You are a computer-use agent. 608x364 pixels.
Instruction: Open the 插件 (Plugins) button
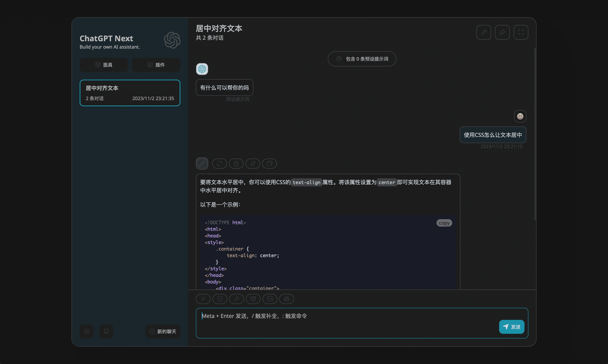(156, 65)
